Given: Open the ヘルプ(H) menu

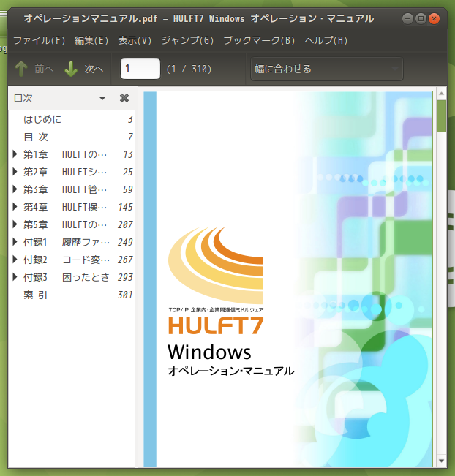Looking at the screenshot, I should pos(326,40).
